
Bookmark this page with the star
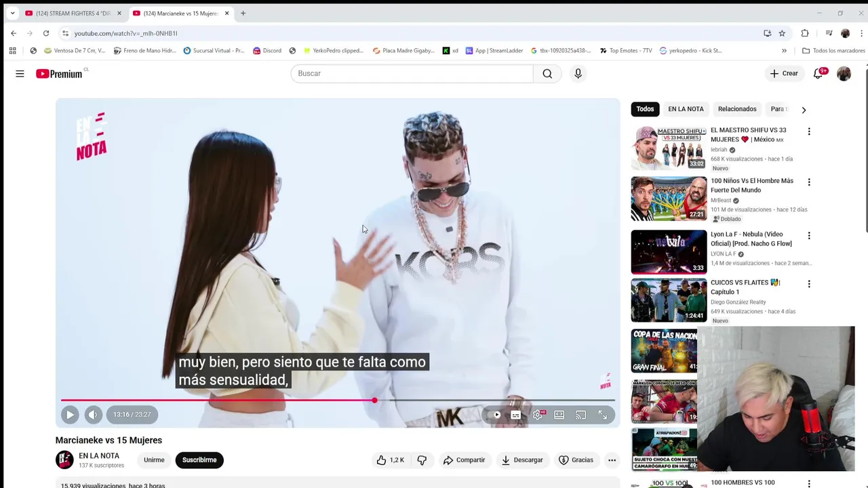click(782, 33)
